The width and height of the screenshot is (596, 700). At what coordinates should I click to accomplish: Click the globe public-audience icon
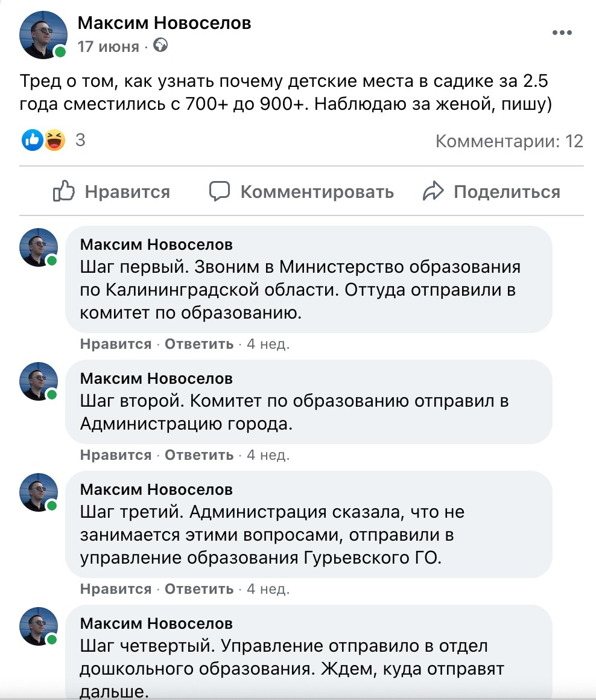click(160, 45)
